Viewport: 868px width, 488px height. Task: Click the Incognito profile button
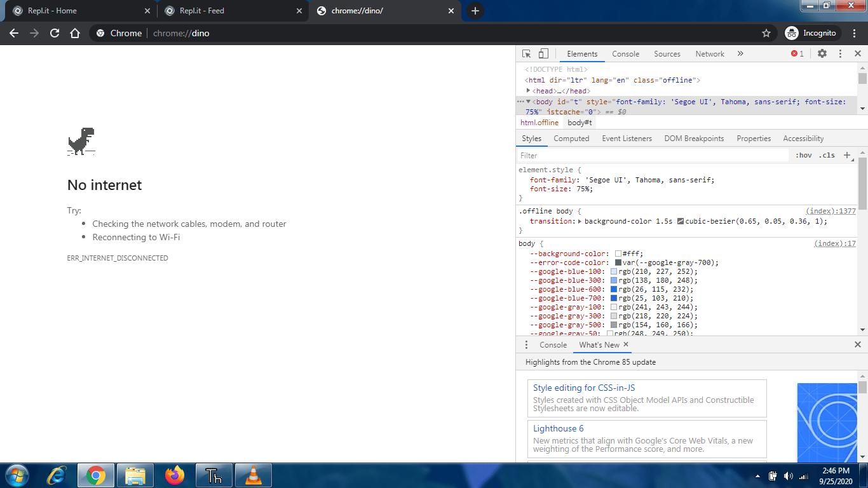[812, 33]
